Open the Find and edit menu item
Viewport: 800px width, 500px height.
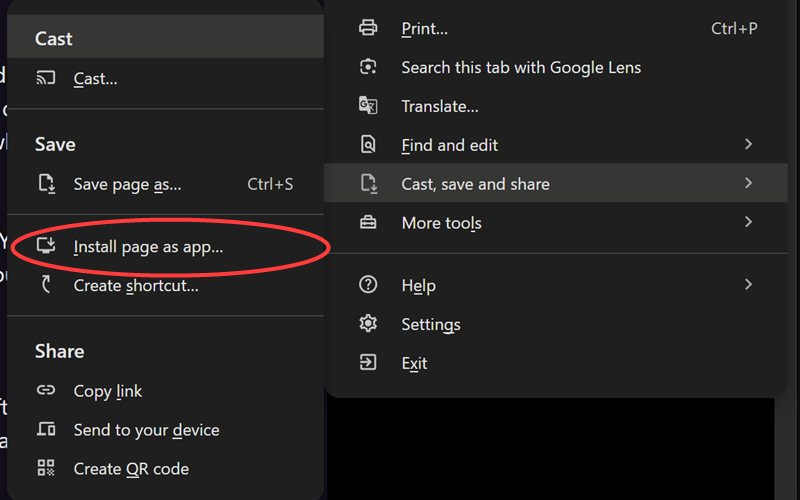(x=556, y=145)
